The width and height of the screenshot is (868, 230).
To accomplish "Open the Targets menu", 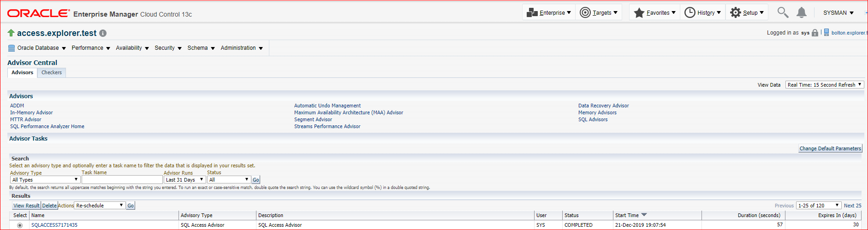I will click(599, 12).
